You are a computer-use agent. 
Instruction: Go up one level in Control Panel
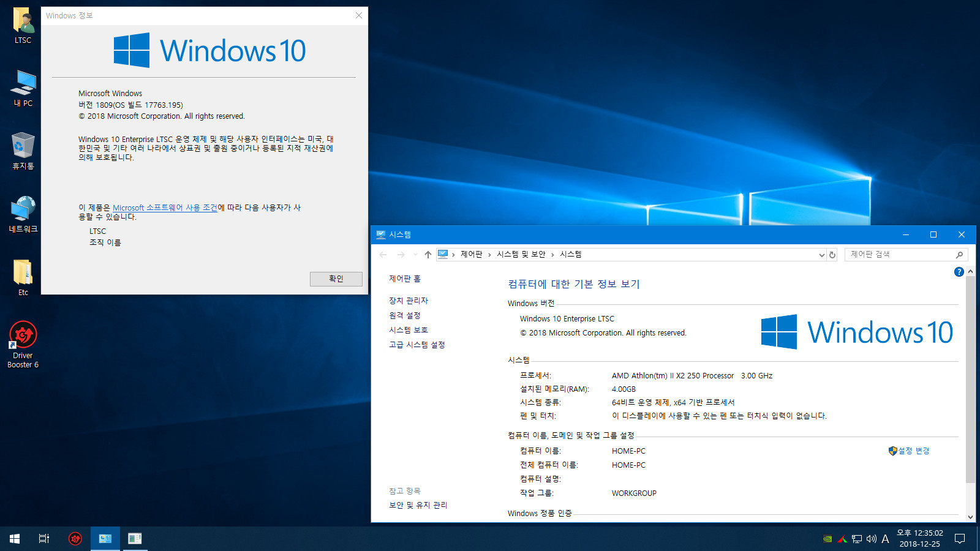pyautogui.click(x=428, y=255)
